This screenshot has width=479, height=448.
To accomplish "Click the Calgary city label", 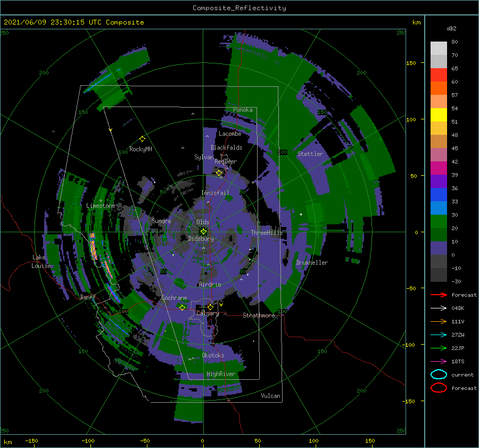I will 208,313.
